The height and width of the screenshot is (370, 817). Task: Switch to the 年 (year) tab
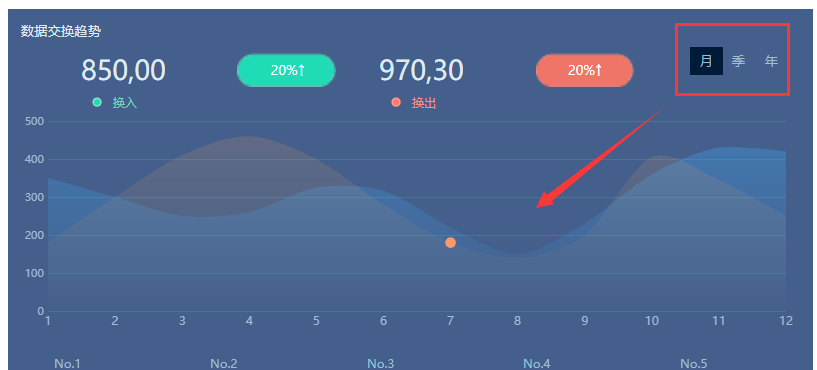tap(771, 61)
